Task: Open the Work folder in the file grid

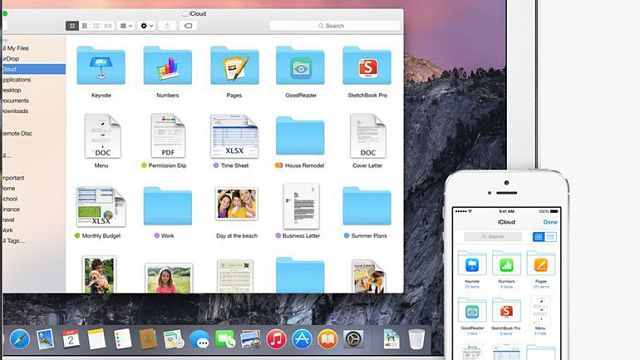Action: pos(167,207)
